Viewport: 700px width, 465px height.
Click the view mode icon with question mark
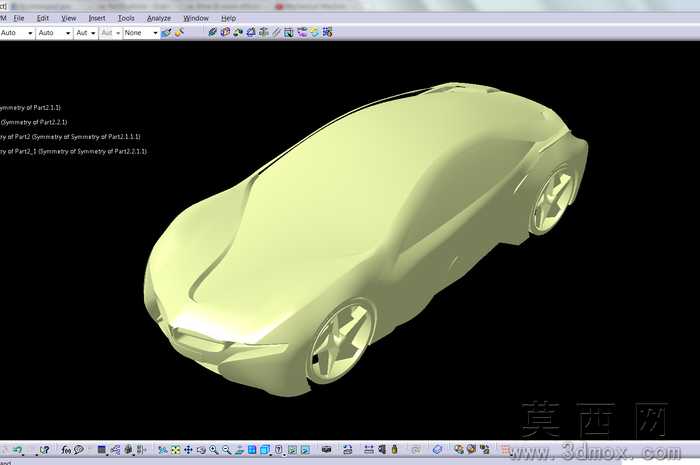pyautogui.click(x=279, y=450)
